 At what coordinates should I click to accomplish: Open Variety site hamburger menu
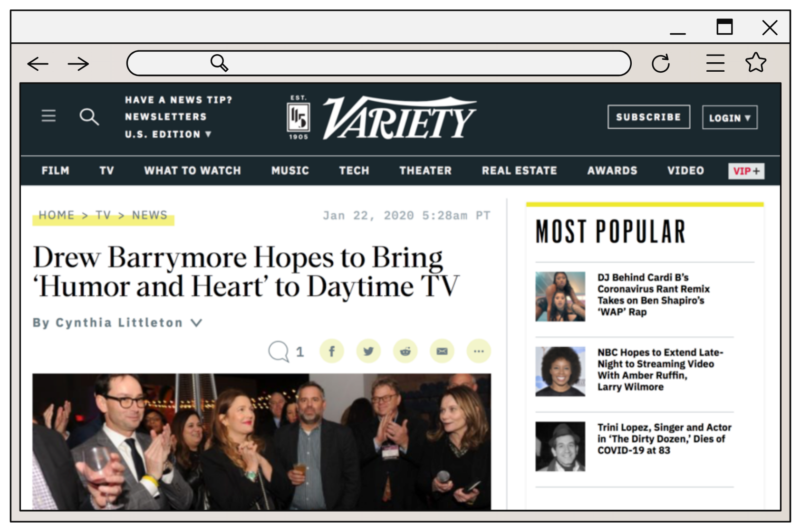pos(48,115)
